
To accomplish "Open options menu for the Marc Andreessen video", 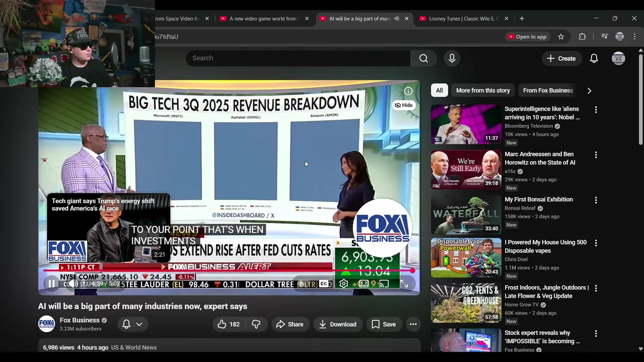I will tap(596, 155).
